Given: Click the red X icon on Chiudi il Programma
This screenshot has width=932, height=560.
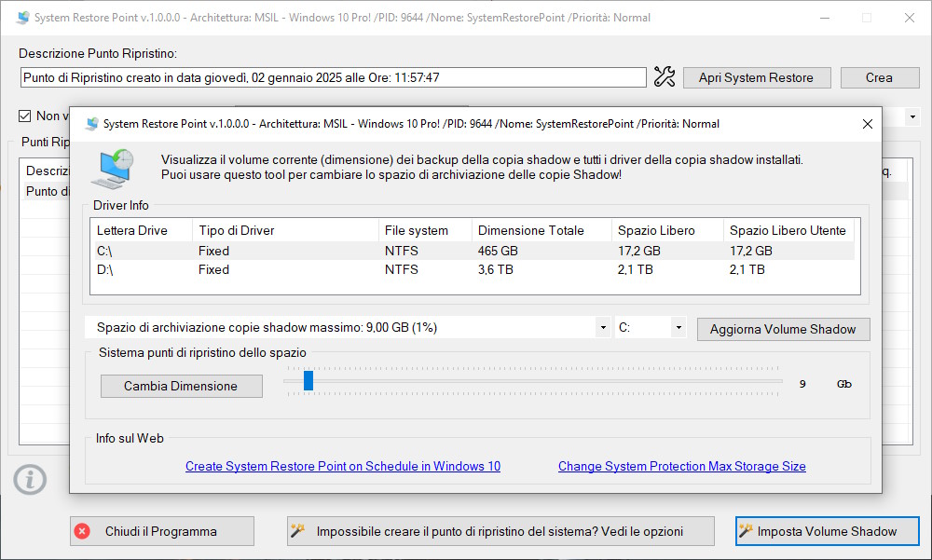Looking at the screenshot, I should 83,531.
